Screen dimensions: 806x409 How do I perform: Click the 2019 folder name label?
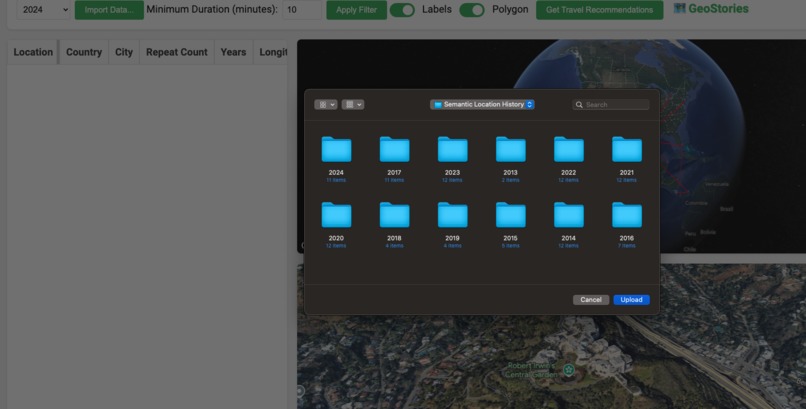coord(452,238)
